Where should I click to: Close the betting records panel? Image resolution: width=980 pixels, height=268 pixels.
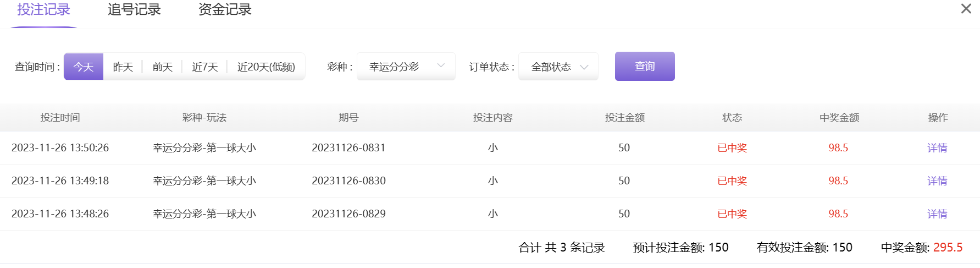click(966, 9)
